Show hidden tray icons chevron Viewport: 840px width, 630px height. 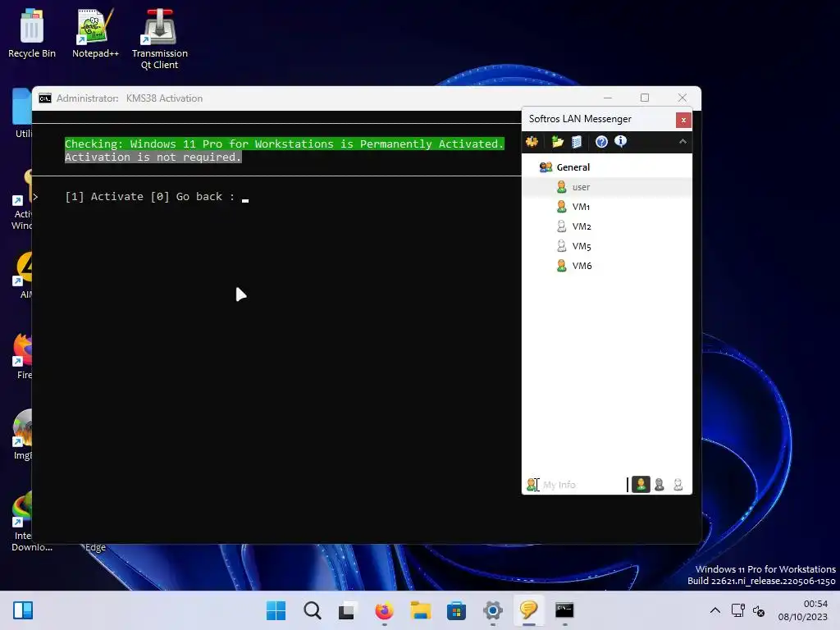click(715, 610)
